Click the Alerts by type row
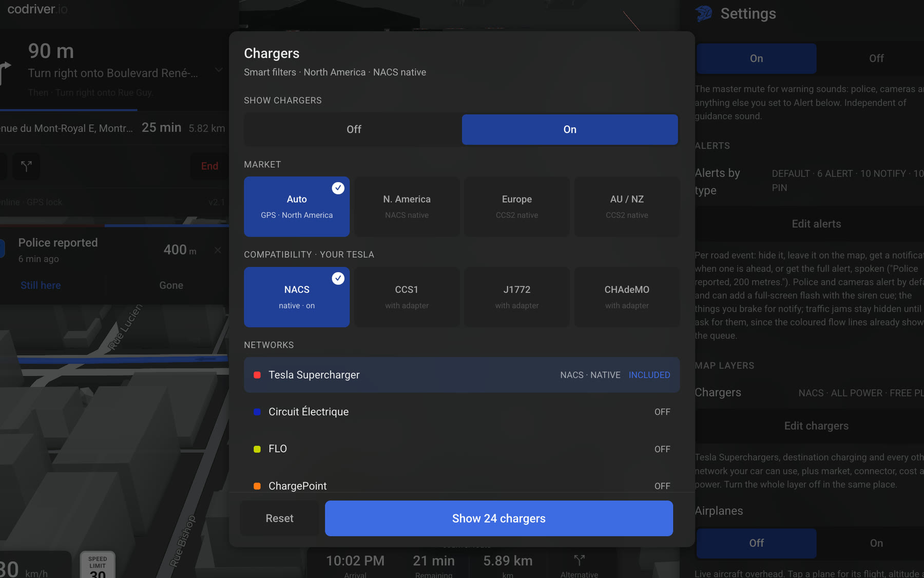The image size is (924, 578). (x=810, y=181)
